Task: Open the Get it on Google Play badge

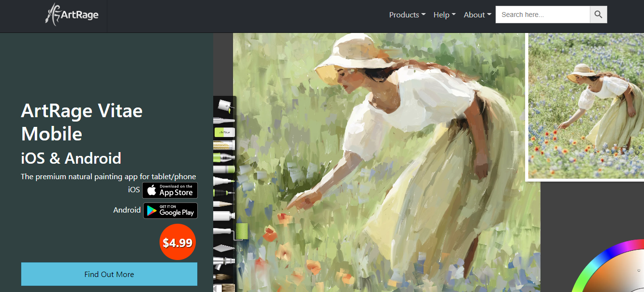Action: point(170,211)
